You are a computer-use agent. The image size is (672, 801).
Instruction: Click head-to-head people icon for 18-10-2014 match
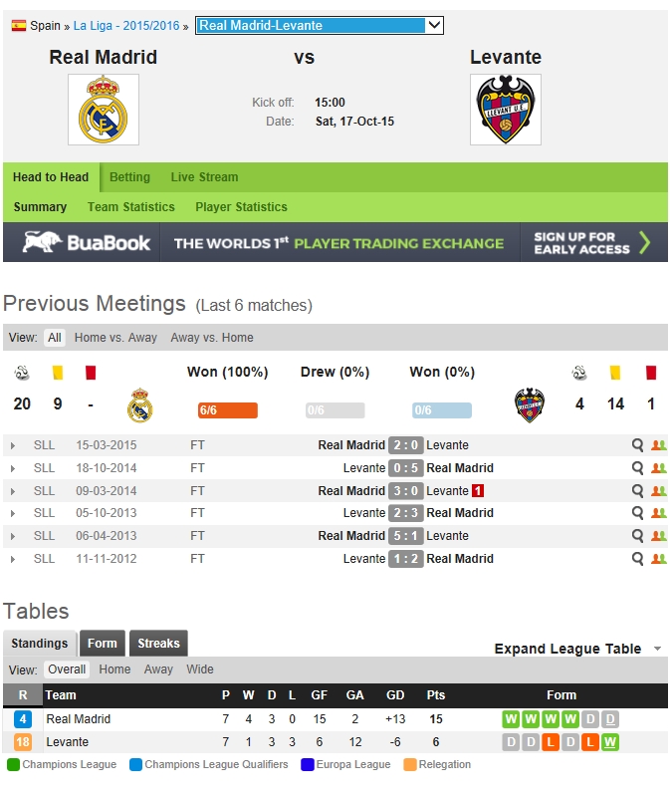tap(658, 468)
